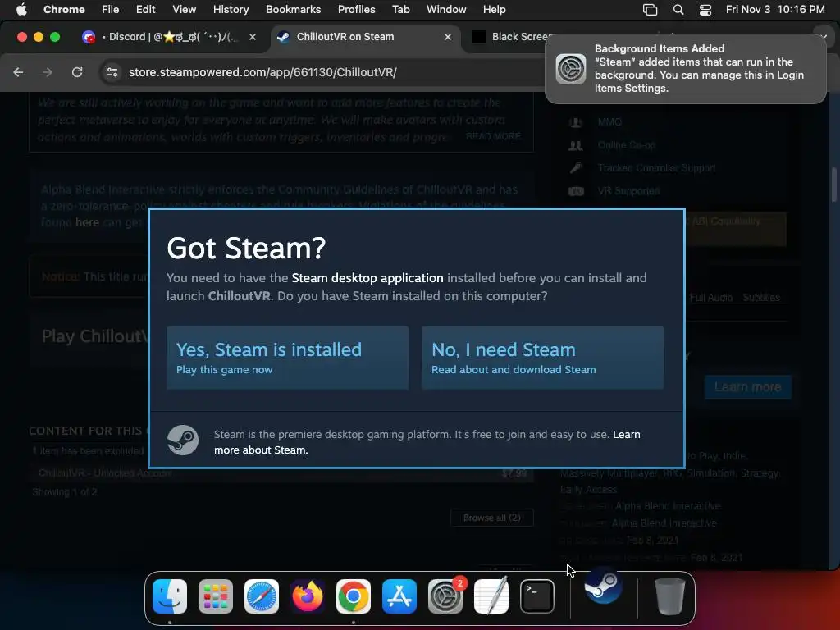Open the Alpha Blend Interactive developer link

coord(668,505)
